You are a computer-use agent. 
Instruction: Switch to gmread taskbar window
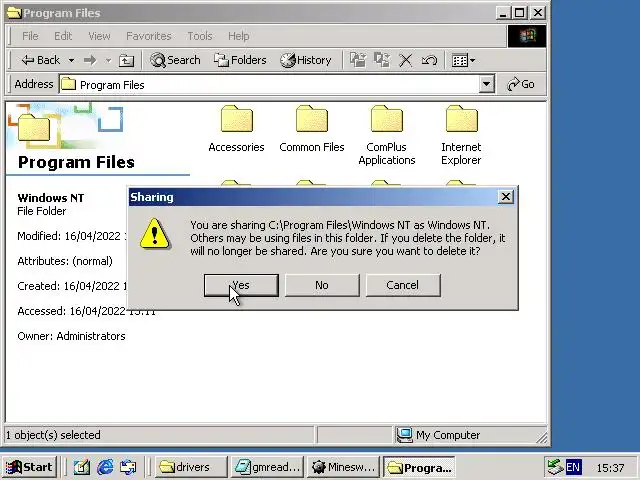point(267,467)
